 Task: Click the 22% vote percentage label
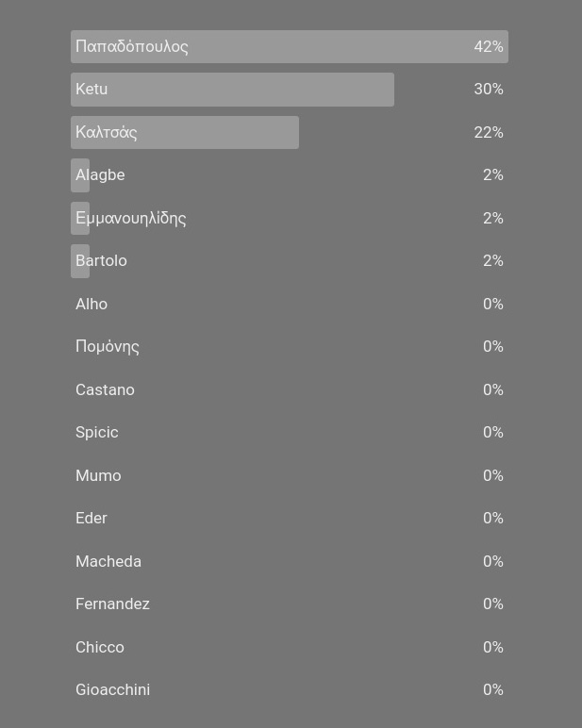[489, 133]
